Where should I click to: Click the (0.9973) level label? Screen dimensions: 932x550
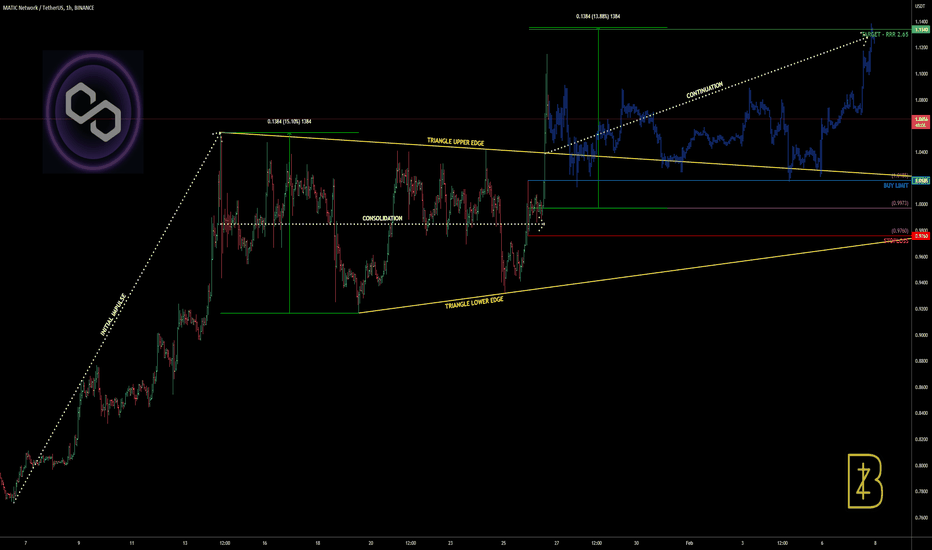click(900, 203)
